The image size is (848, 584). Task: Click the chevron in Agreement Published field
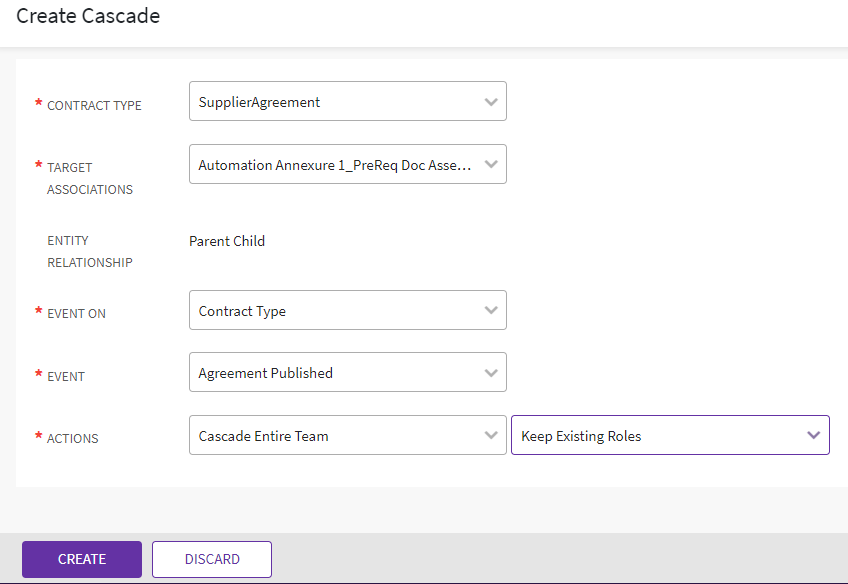pyautogui.click(x=490, y=373)
